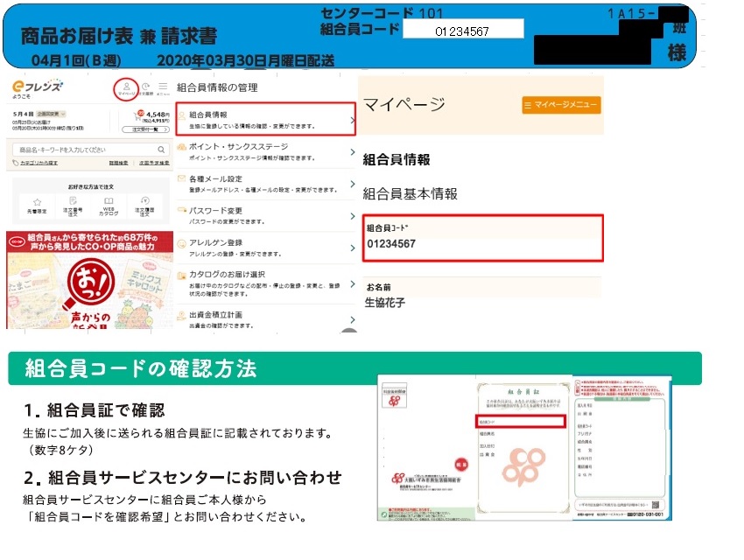Expand the chevron next to ポイント・サンクスステージ
The image size is (744, 560).
click(x=352, y=152)
